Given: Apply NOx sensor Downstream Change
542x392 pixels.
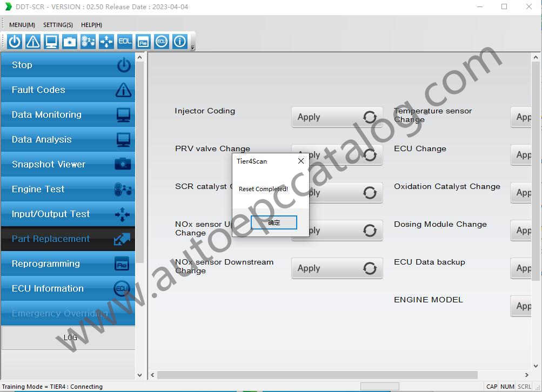Looking at the screenshot, I should click(x=337, y=268).
